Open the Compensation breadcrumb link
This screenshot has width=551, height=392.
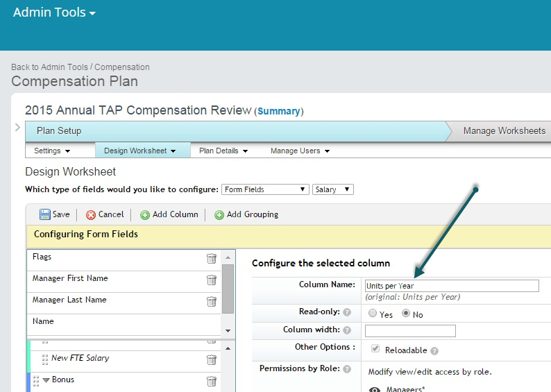tap(122, 67)
